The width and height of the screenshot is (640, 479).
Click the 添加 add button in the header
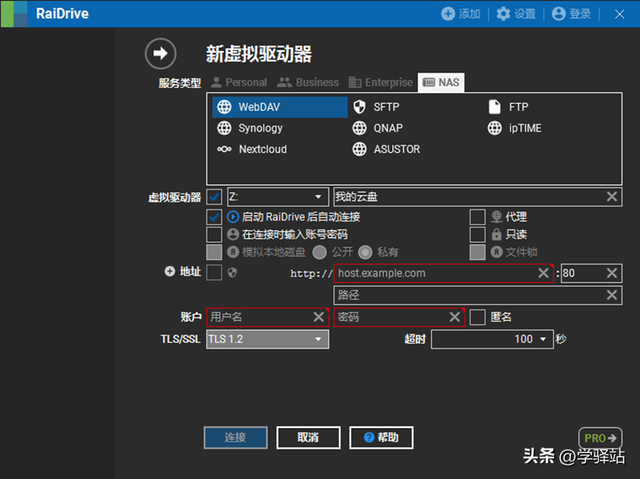460,14
